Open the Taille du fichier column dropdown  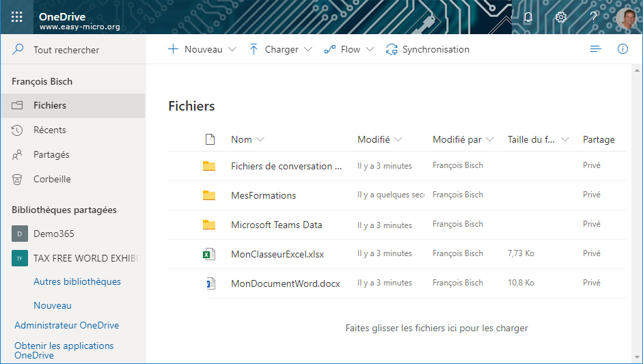565,140
